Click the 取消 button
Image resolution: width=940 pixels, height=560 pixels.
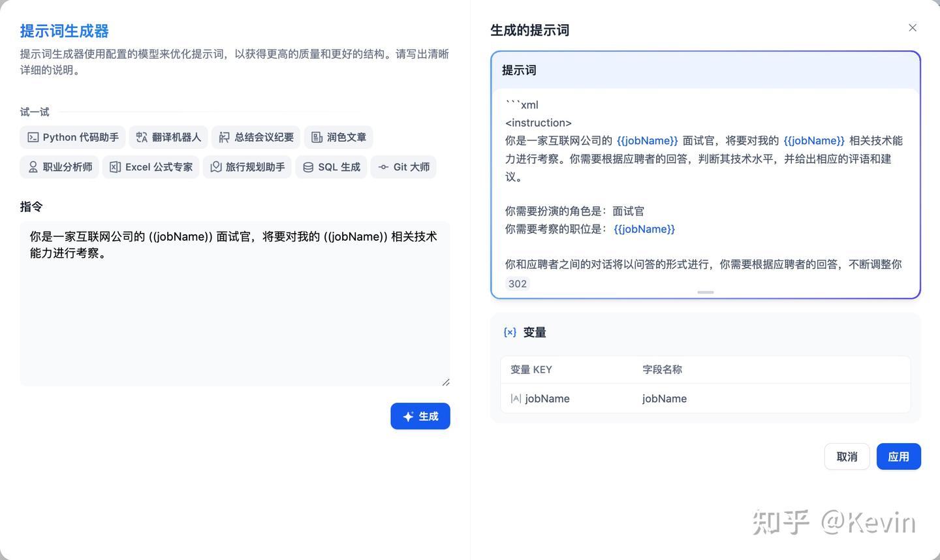[847, 457]
